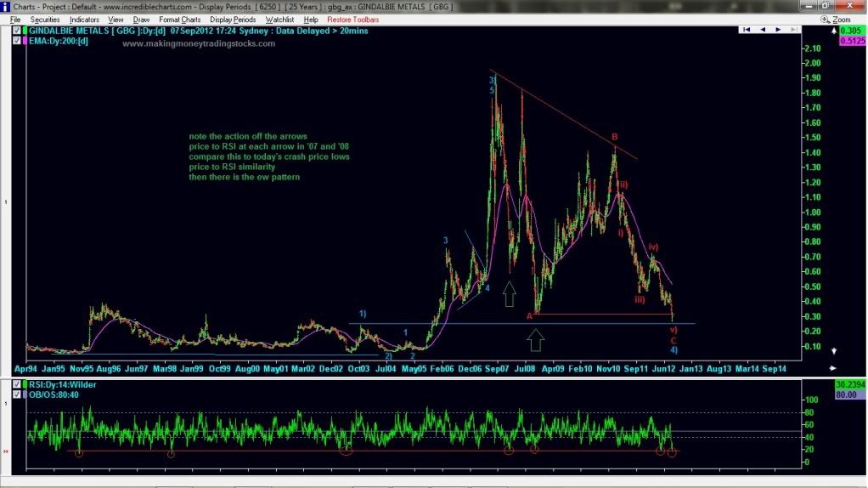Click the red double-chevron panel marker
Screen dimensions: 868x488
6,452
